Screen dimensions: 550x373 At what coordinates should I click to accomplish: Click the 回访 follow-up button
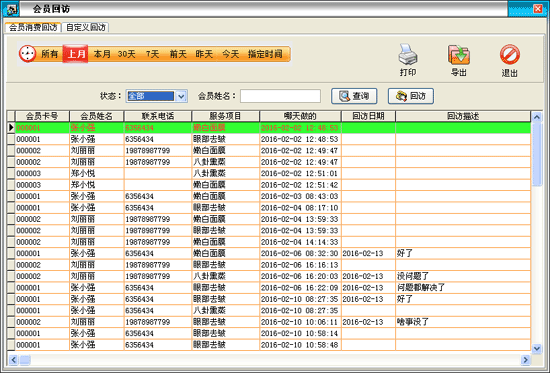(411, 96)
